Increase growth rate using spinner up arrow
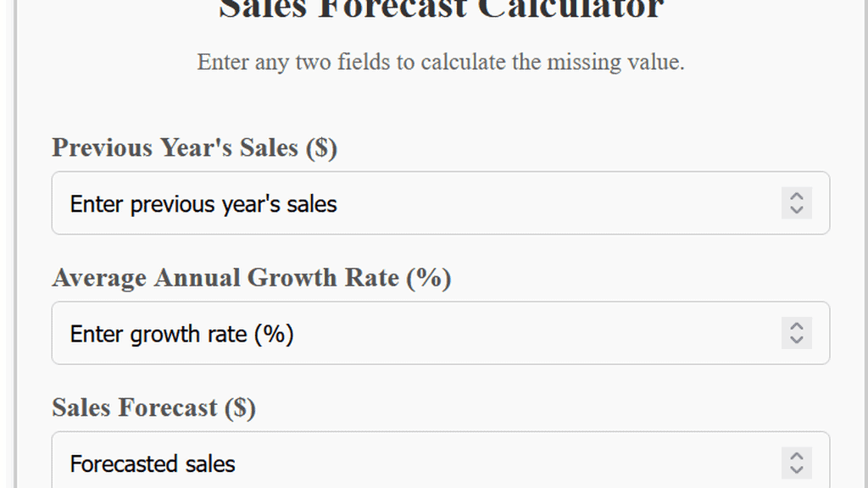The height and width of the screenshot is (488, 868). tap(796, 327)
